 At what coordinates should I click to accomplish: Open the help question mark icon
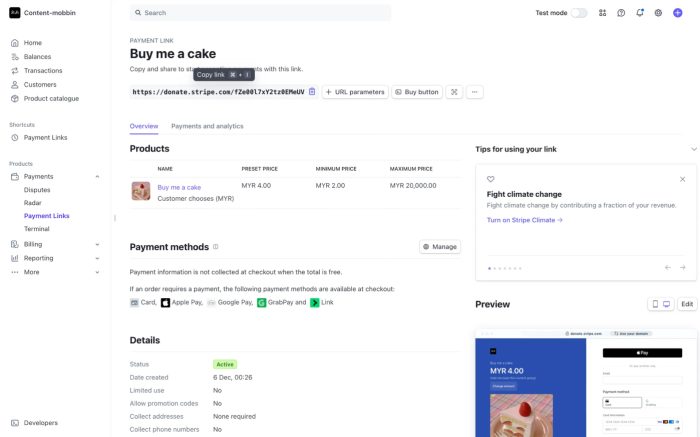click(x=621, y=13)
